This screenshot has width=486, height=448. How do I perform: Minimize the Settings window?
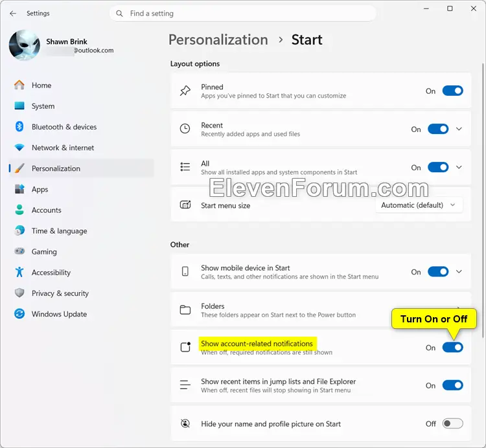coord(426,8)
